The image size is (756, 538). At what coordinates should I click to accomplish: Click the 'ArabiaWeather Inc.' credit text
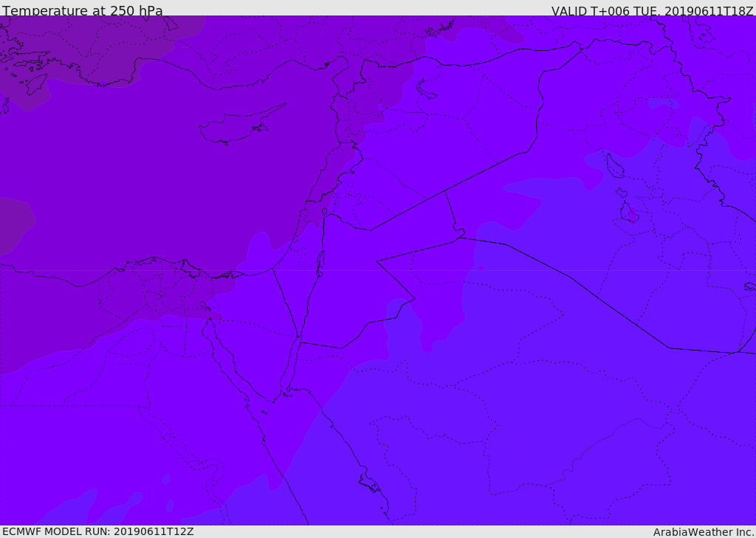tap(704, 532)
